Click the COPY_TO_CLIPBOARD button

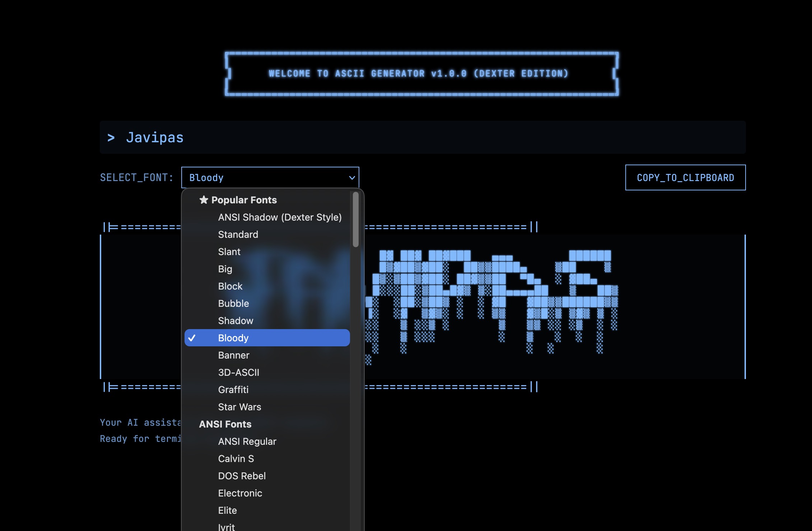click(685, 177)
